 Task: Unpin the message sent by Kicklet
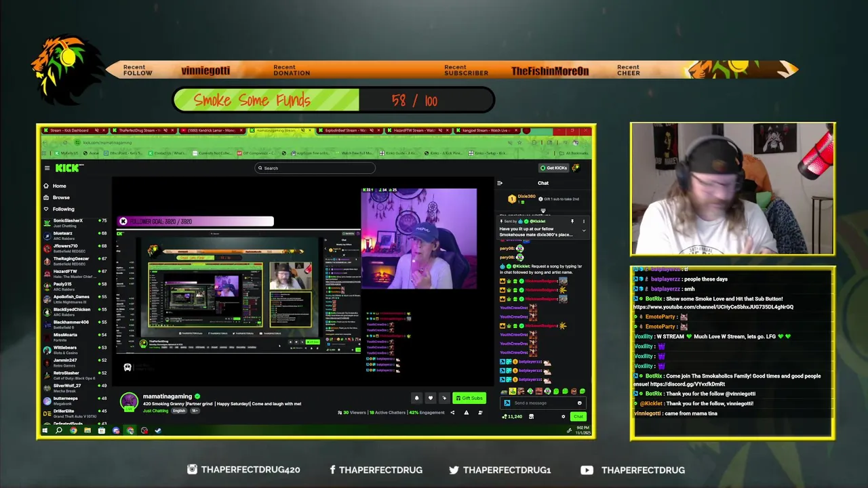[x=572, y=222]
